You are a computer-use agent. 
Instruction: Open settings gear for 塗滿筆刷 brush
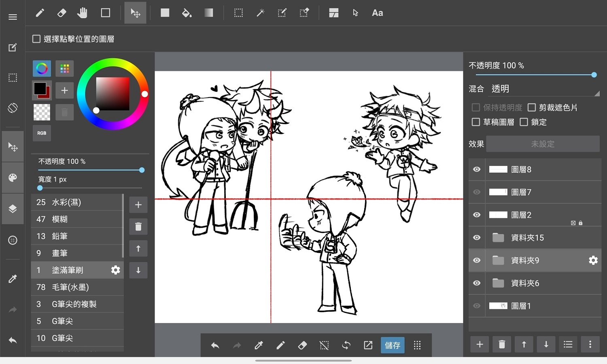[x=115, y=270]
